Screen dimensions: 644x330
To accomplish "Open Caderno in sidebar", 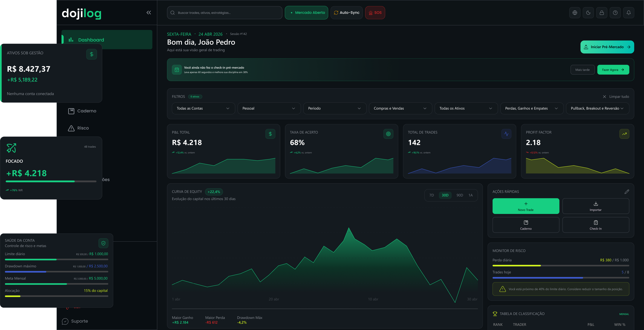I will tap(82, 111).
